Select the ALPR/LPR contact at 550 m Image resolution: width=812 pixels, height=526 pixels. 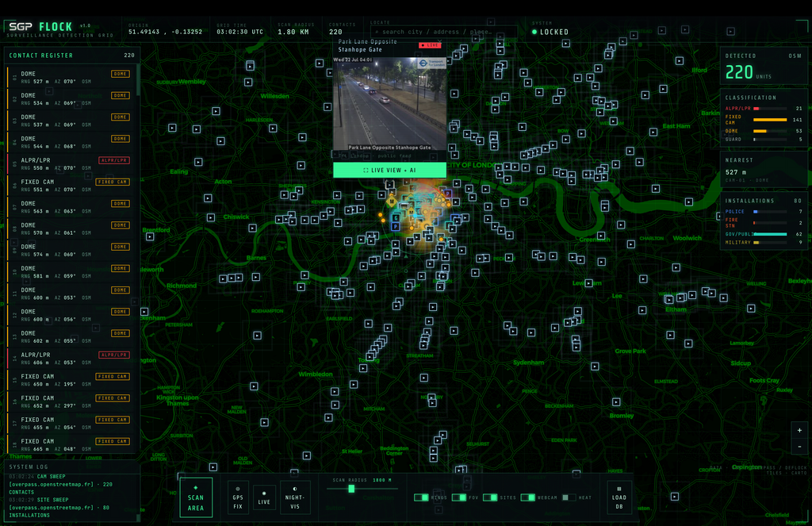pos(71,163)
